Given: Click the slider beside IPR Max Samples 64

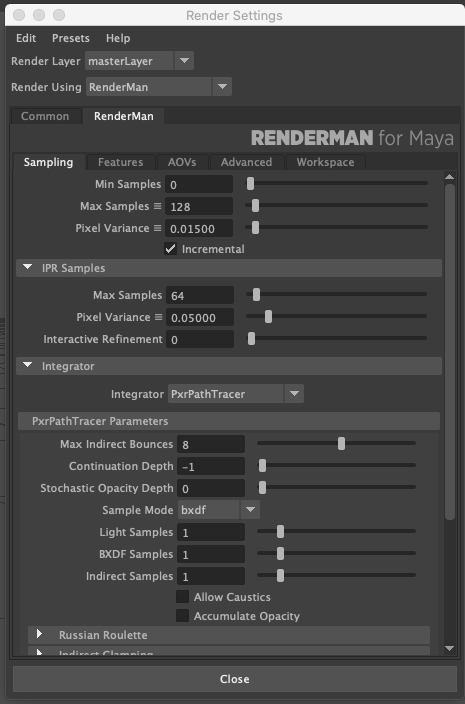Looking at the screenshot, I should [336, 294].
